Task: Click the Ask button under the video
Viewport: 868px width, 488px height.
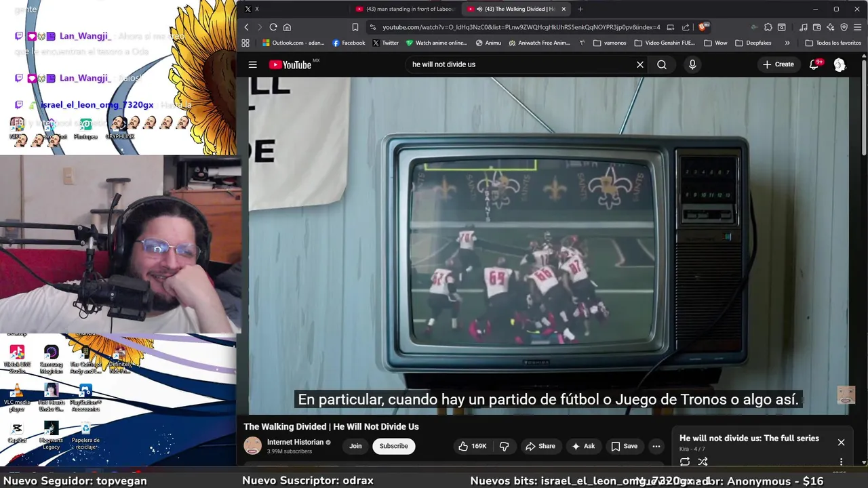Action: (x=583, y=446)
